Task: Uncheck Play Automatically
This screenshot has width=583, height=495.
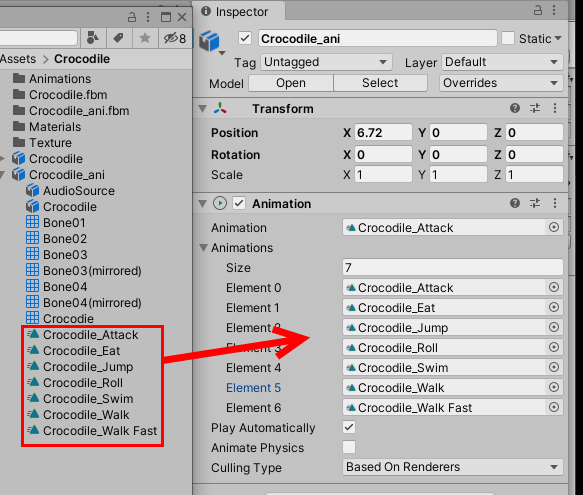Action: (349, 427)
